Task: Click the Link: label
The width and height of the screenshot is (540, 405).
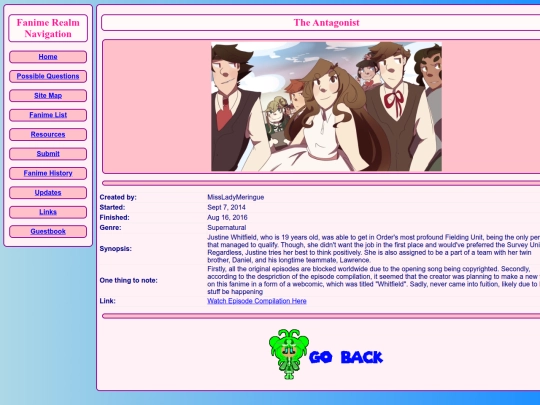Action: click(x=107, y=301)
